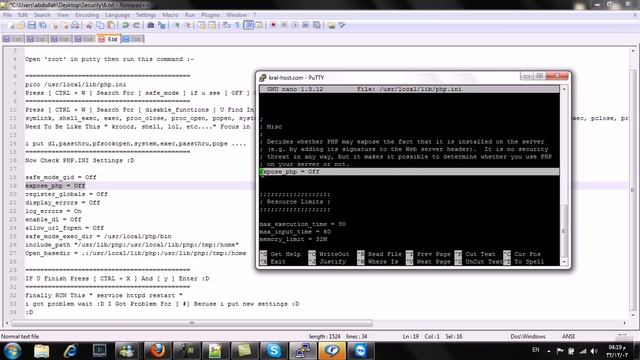Viewport: 640px width, 360px height.
Task: Open Skype from the taskbar
Action: 274,351
